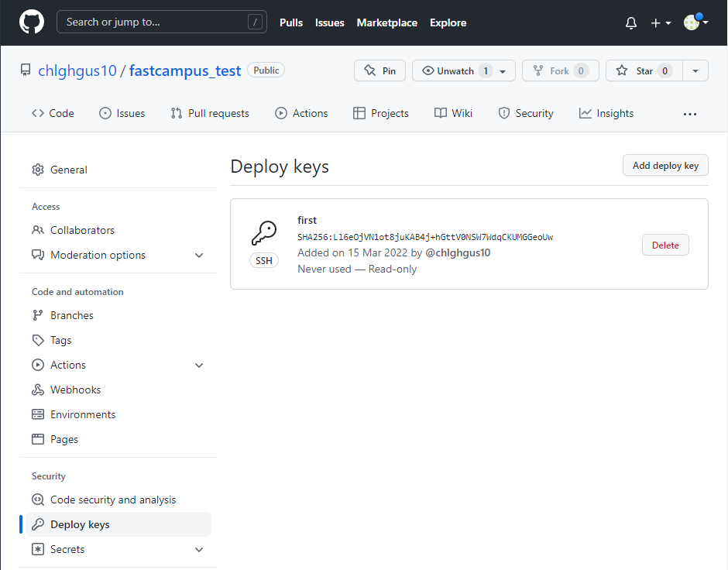
Task: Switch to the Pull requests tab
Action: 210,113
